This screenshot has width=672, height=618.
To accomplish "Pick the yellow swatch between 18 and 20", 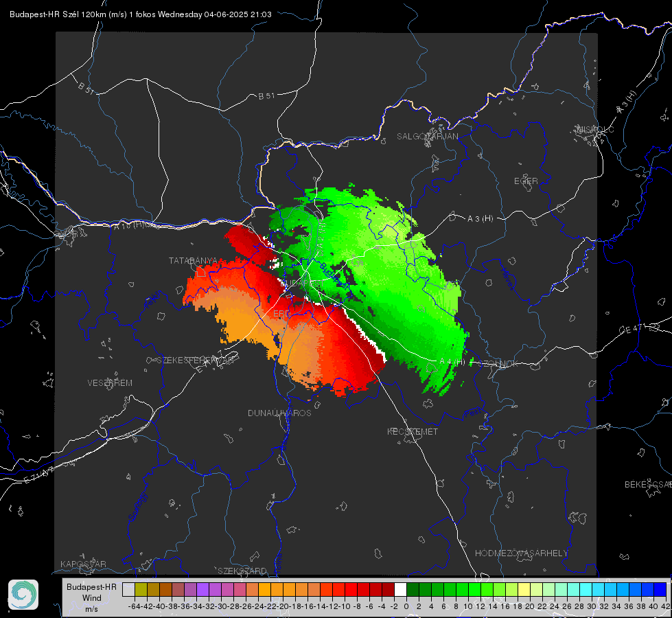I will click(x=524, y=589).
